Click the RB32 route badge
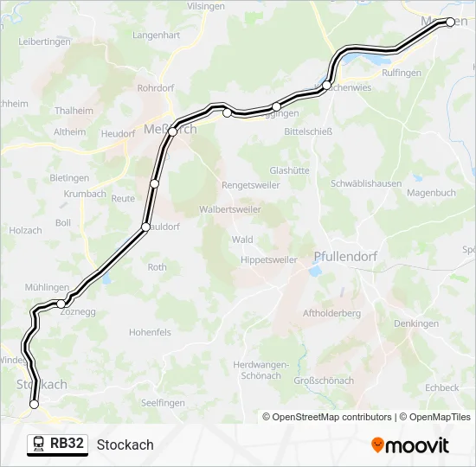Image resolution: width=476 pixels, height=467 pixels. click(x=58, y=445)
